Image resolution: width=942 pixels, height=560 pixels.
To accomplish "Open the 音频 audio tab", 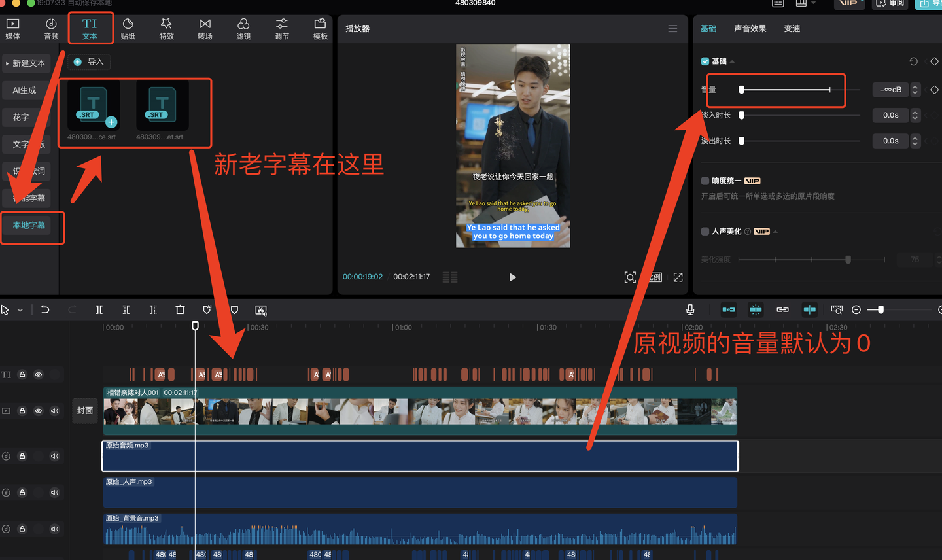I will [x=51, y=29].
